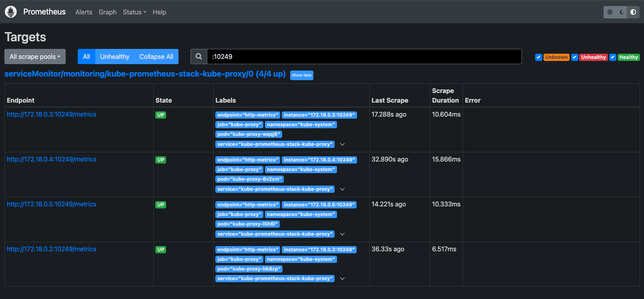Focus the target search field containing :10249
The height and width of the screenshot is (299, 644).
tap(364, 57)
